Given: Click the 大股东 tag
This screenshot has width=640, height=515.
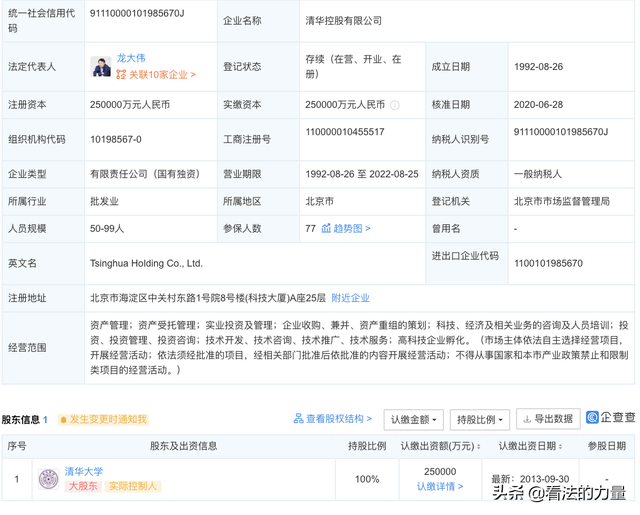Looking at the screenshot, I should 83,486.
